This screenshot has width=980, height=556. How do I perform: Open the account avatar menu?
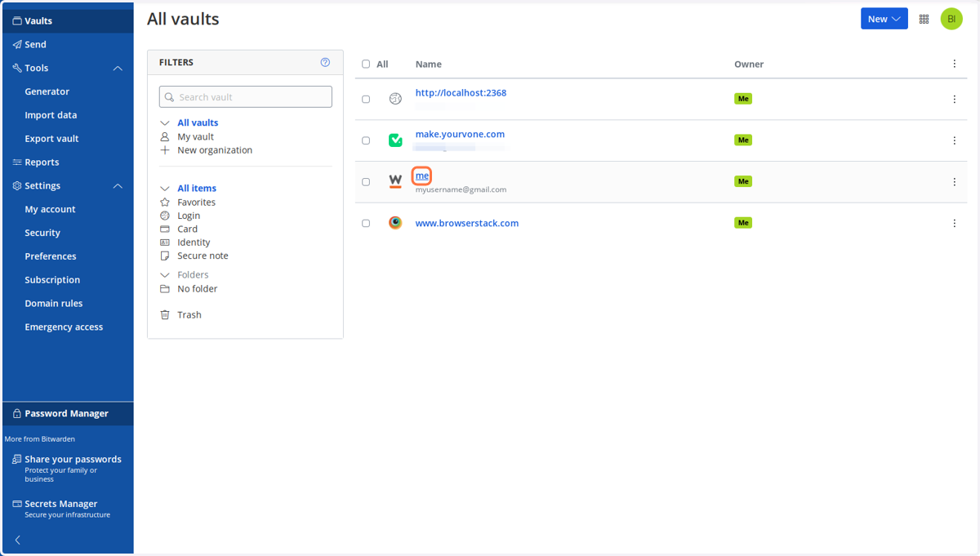951,19
